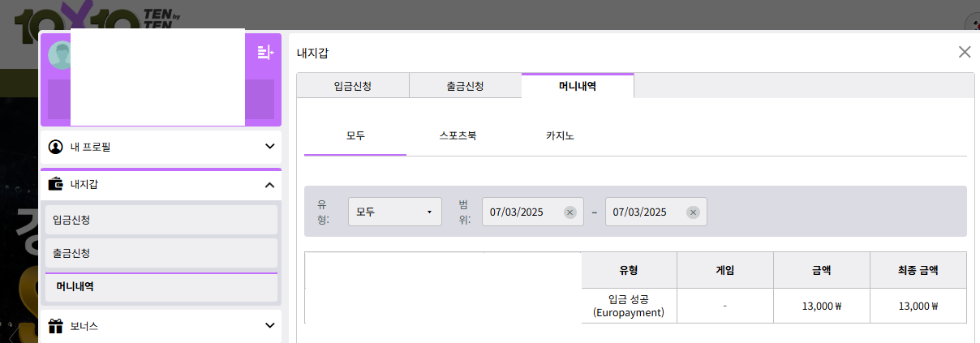The width and height of the screenshot is (980, 343).
Task: Filter by 카지노 sub-tab
Action: (x=560, y=135)
